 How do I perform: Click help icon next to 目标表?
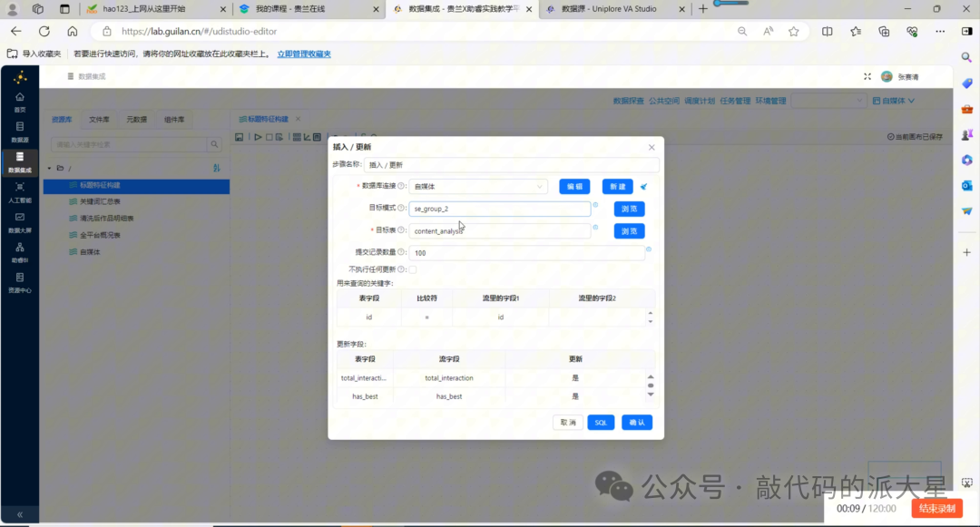[401, 230]
